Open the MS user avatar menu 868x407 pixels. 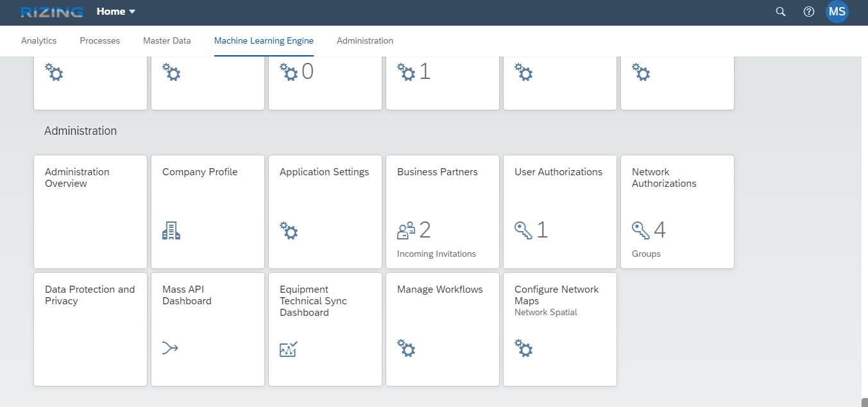click(x=837, y=12)
